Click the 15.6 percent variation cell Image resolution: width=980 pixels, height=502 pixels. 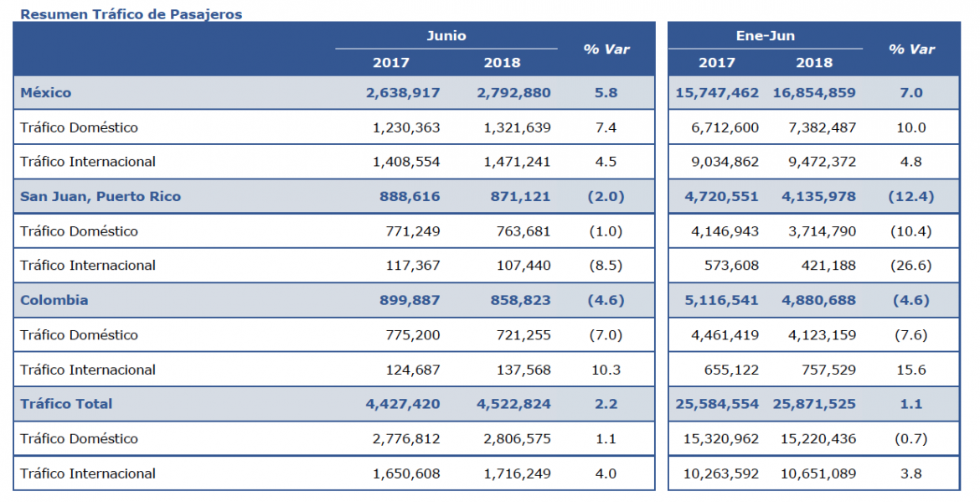(x=910, y=370)
